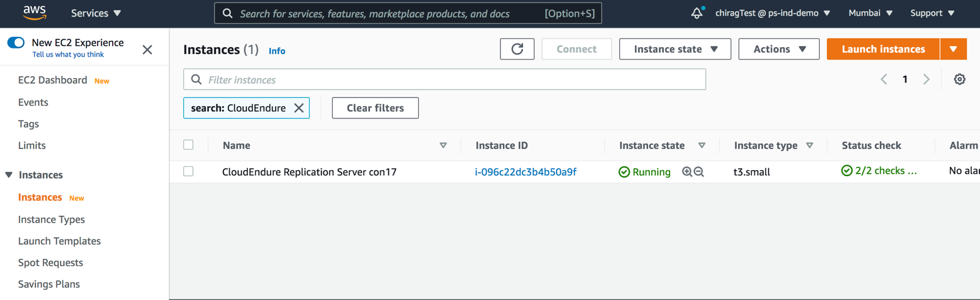Click the Clear filters button
980x300 pixels.
pyautogui.click(x=375, y=108)
